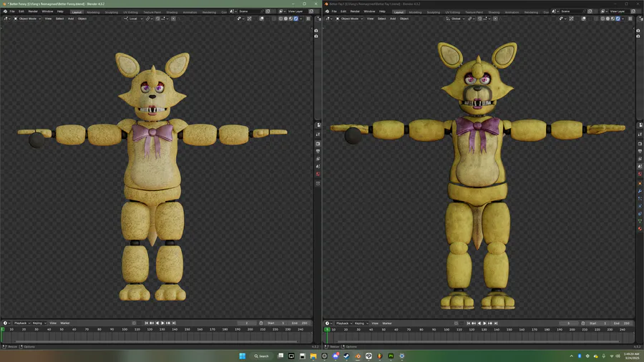Switch left window to solid shading
The image size is (644, 362).
286,19
